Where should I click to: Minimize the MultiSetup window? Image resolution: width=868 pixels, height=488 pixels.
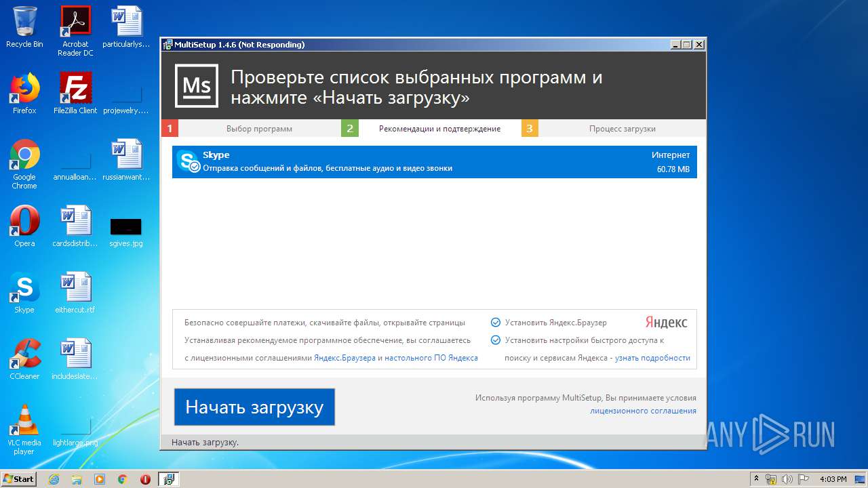(675, 45)
